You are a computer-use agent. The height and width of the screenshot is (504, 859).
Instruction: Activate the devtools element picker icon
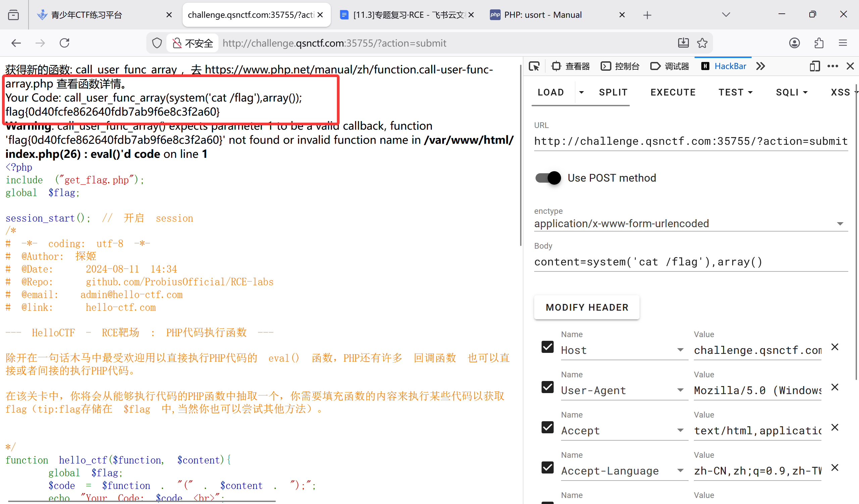[534, 66]
